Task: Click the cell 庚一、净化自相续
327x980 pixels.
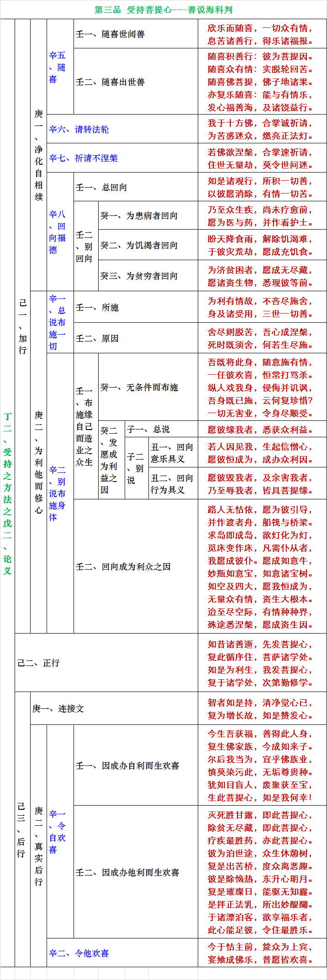Action: coord(39,155)
